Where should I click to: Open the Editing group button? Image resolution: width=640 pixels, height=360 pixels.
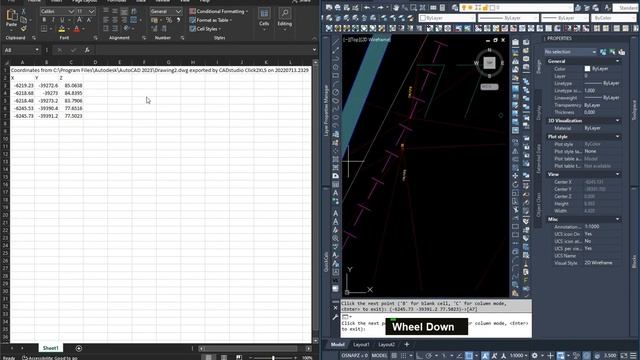[x=284, y=19]
